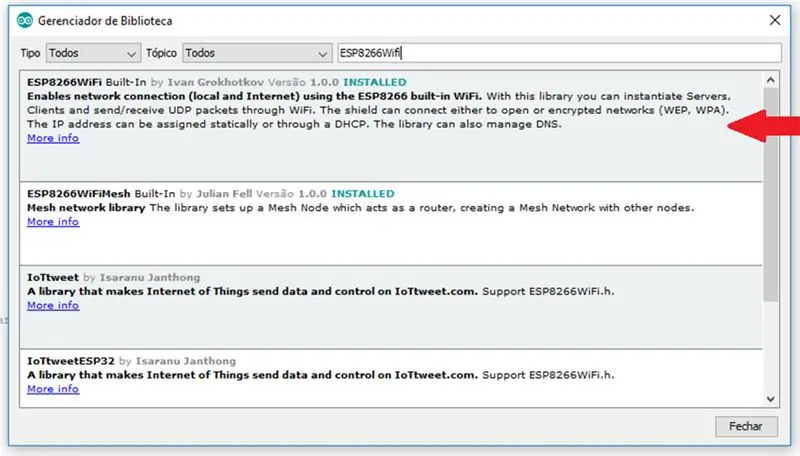Image resolution: width=800 pixels, height=456 pixels.
Task: Open the Tipo dropdown
Action: (x=93, y=53)
